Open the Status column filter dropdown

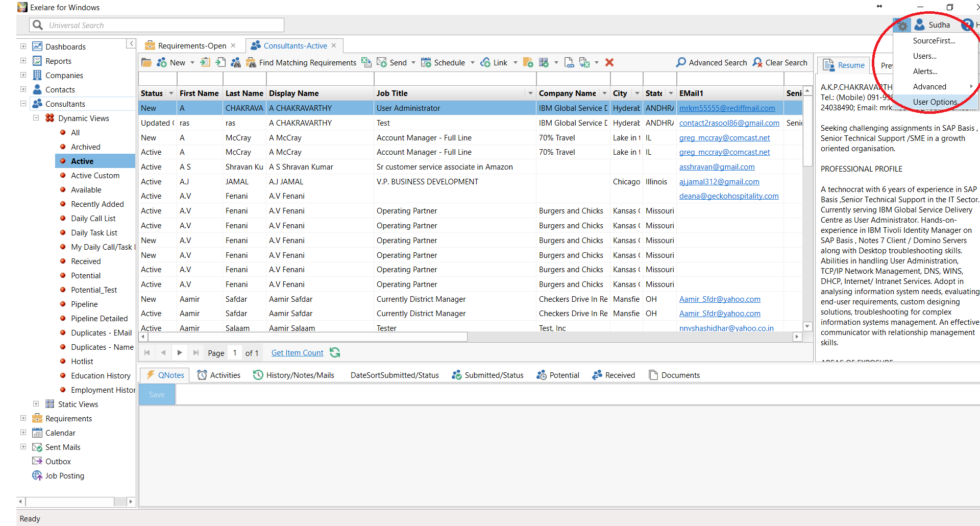171,93
